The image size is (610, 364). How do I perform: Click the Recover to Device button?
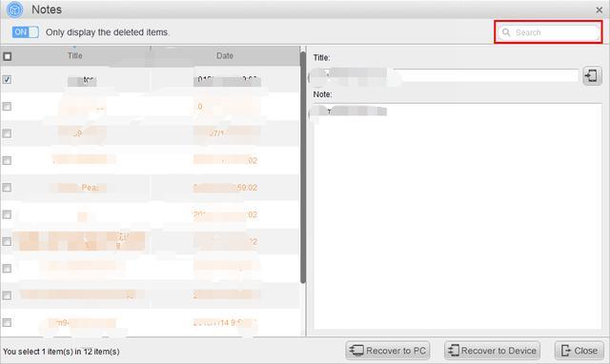pyautogui.click(x=492, y=351)
